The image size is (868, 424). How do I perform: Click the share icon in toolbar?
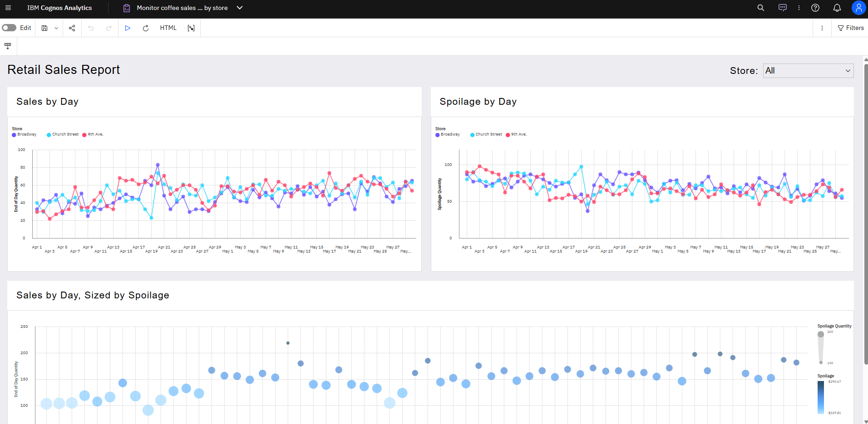click(72, 28)
